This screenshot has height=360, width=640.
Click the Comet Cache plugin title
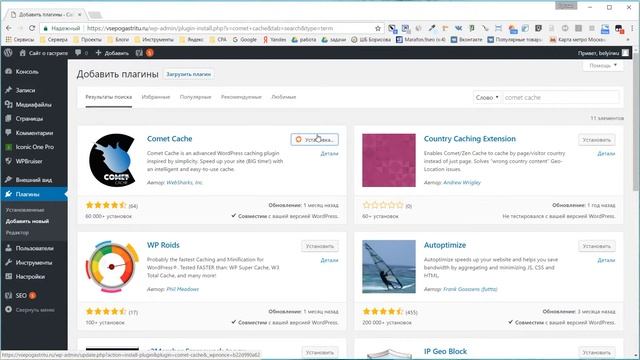(169, 139)
